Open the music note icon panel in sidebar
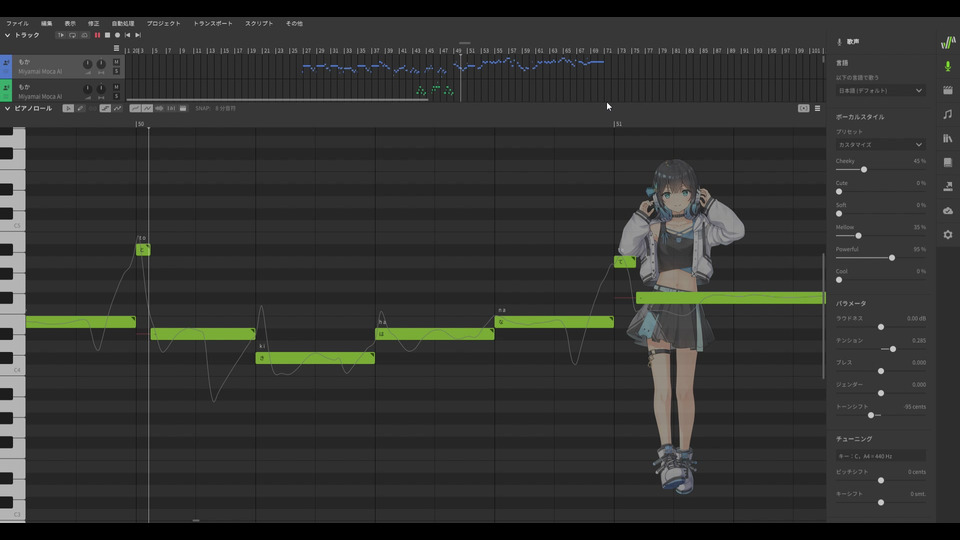The height and width of the screenshot is (540, 960). [948, 114]
